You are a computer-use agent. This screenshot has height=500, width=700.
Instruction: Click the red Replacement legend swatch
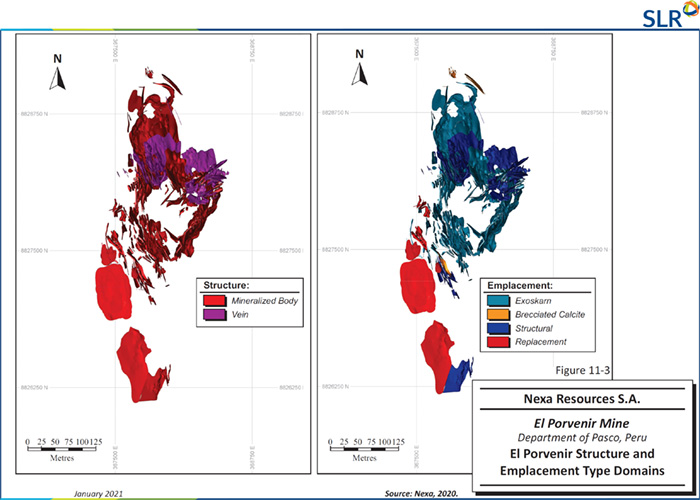click(499, 342)
